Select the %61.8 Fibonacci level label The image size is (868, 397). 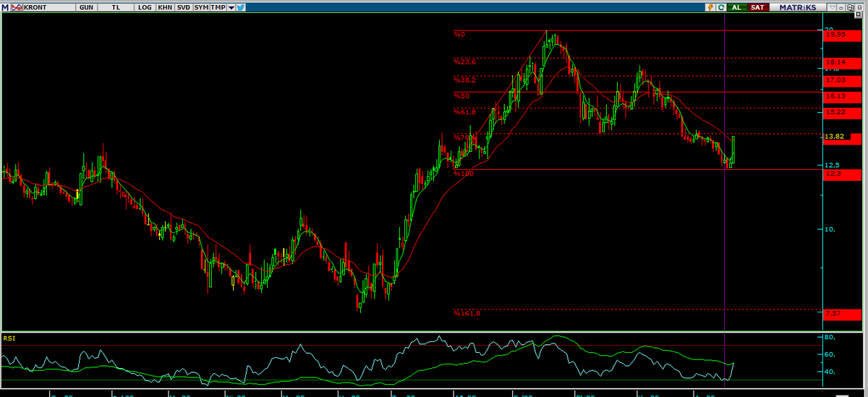point(464,112)
